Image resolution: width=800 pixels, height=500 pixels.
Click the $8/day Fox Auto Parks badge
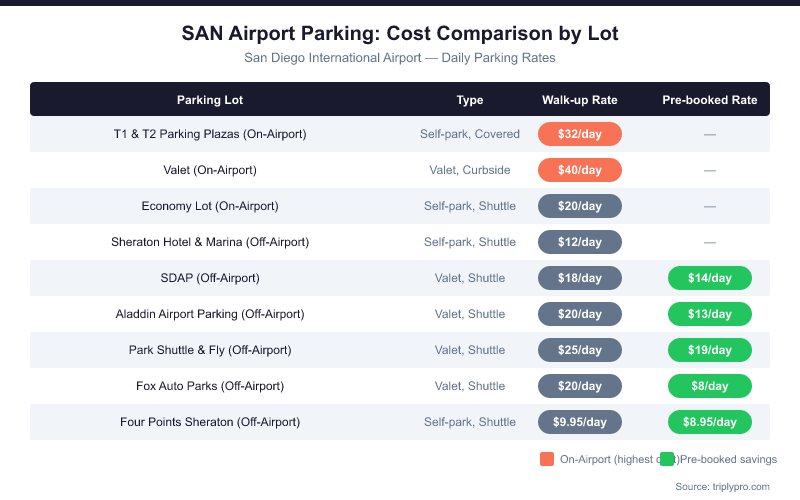pos(710,386)
